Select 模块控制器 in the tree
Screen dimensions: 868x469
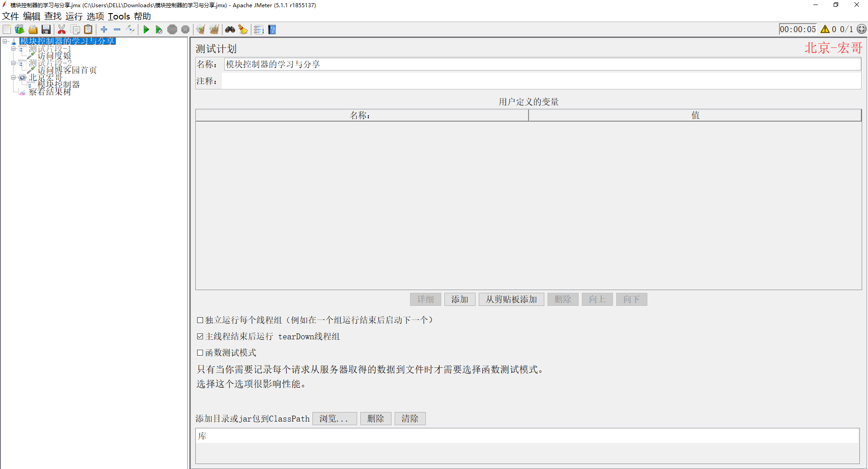58,84
